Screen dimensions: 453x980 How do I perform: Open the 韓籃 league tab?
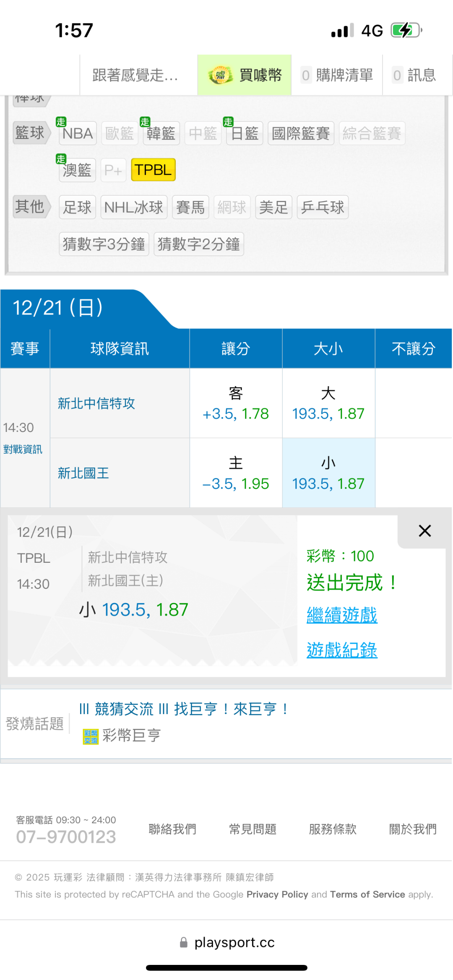tap(161, 133)
